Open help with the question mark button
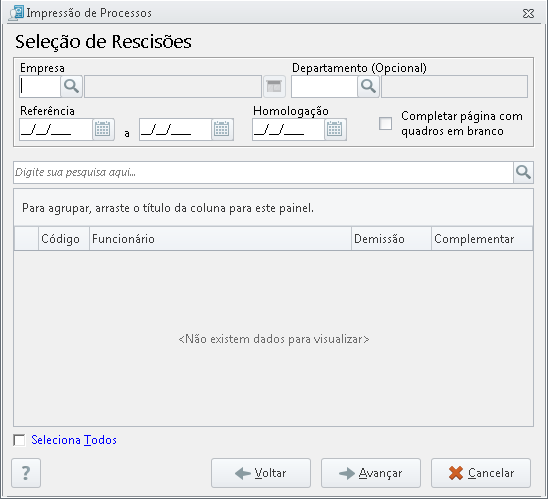The image size is (548, 499). pos(26,473)
